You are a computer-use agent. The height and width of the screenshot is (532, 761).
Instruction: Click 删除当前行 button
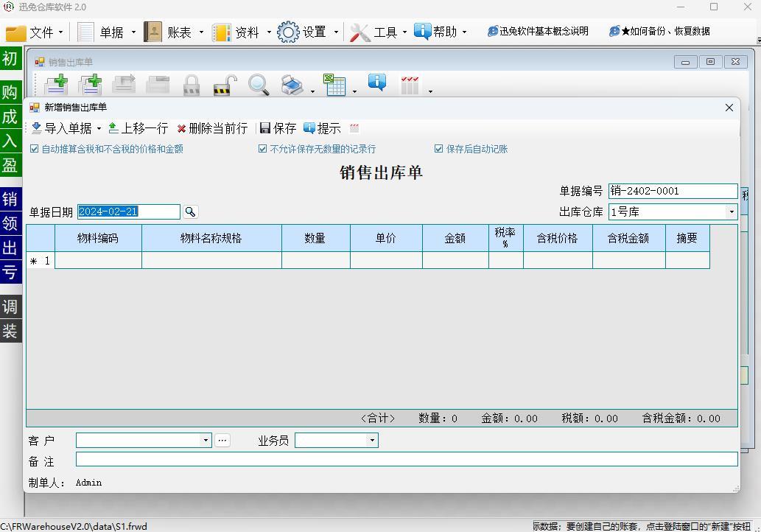[212, 128]
